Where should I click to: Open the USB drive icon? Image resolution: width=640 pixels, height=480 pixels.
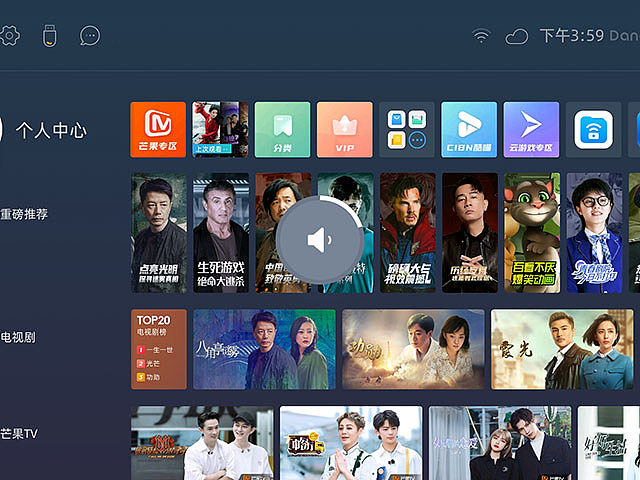49,36
